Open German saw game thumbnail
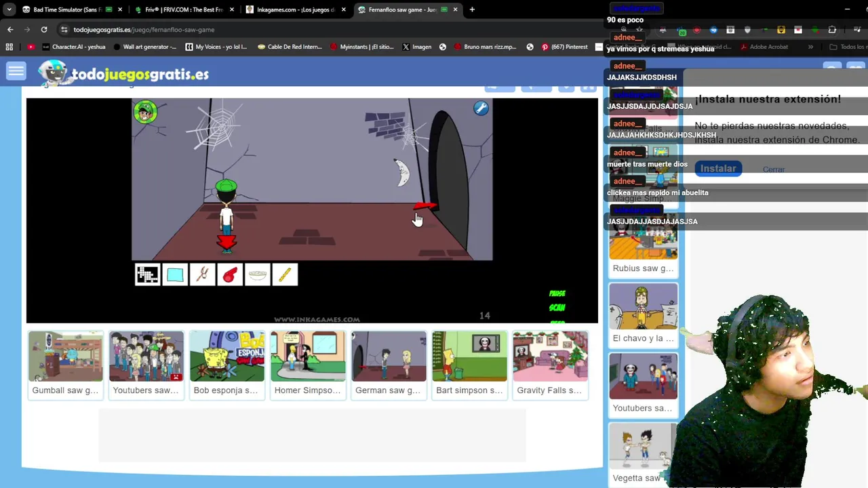The image size is (868, 488). coord(389,364)
